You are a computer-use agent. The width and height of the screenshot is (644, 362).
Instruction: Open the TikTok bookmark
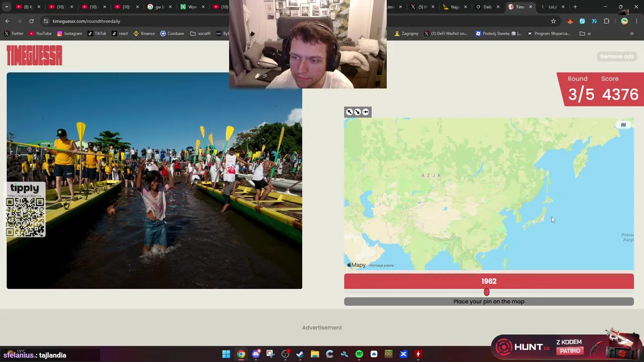click(x=97, y=33)
